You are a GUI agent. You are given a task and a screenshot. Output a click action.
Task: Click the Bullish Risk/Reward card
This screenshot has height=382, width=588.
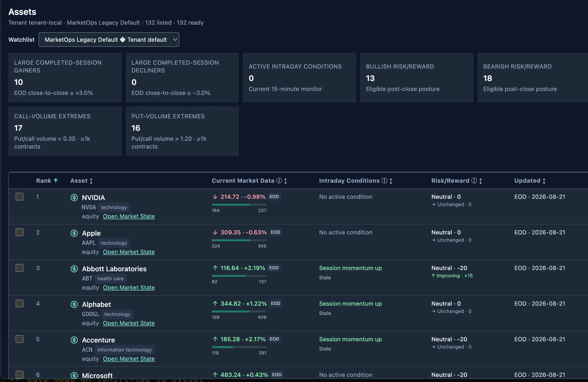point(417,78)
